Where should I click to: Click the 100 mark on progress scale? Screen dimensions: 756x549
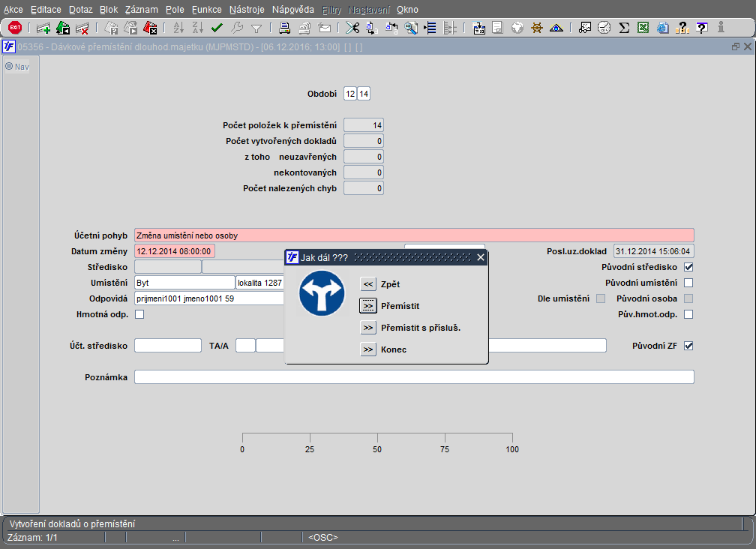coord(512,449)
